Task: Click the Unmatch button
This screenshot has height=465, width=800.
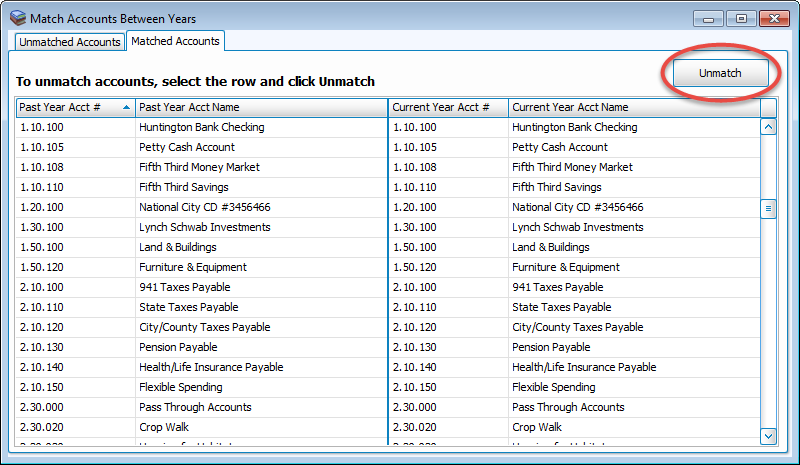Action: [719, 73]
